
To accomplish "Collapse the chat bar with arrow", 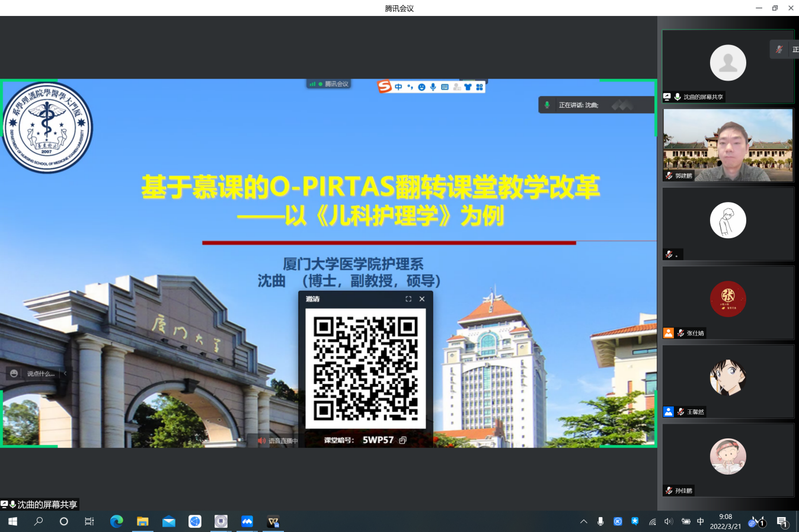I will (65, 374).
